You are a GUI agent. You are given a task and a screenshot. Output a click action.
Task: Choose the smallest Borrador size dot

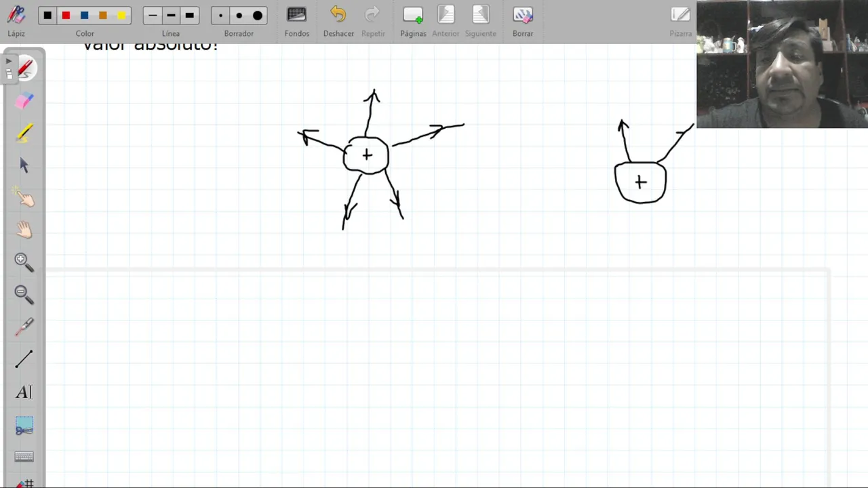[x=220, y=16]
